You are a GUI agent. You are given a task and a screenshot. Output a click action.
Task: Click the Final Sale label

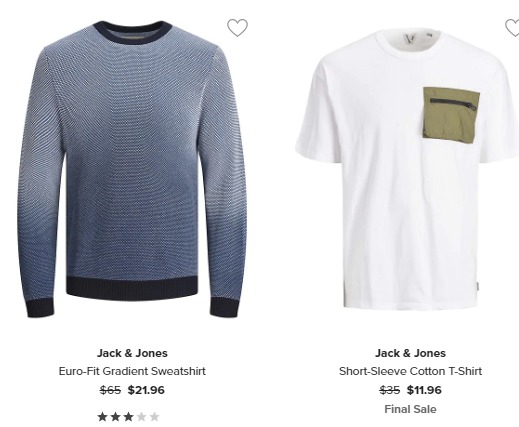pos(410,409)
